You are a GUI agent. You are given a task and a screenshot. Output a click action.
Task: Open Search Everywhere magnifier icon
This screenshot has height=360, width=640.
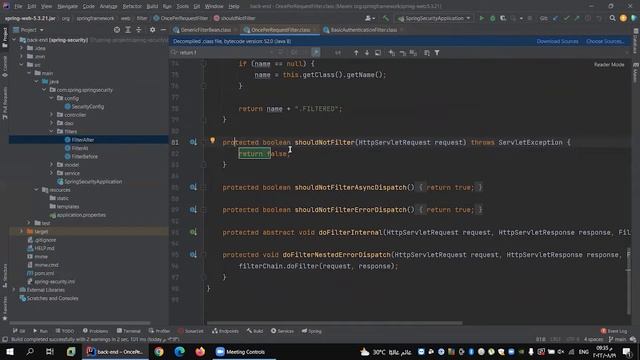612,18
